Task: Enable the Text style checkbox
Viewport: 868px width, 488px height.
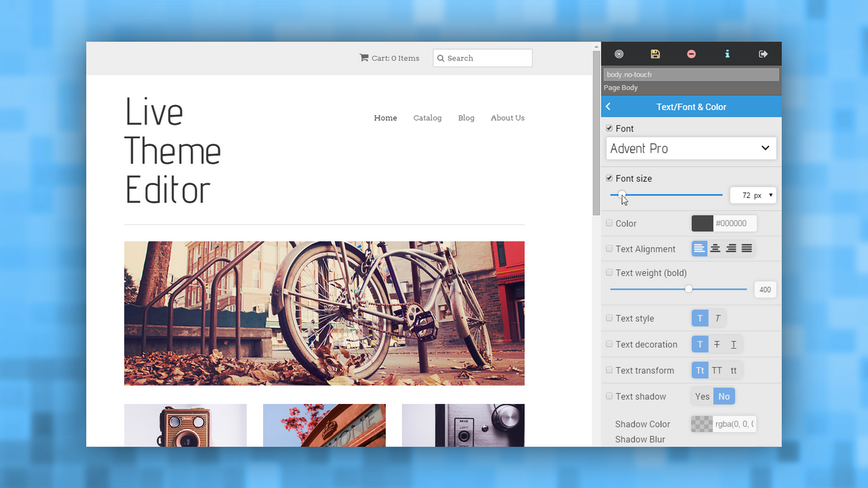Action: coord(609,318)
